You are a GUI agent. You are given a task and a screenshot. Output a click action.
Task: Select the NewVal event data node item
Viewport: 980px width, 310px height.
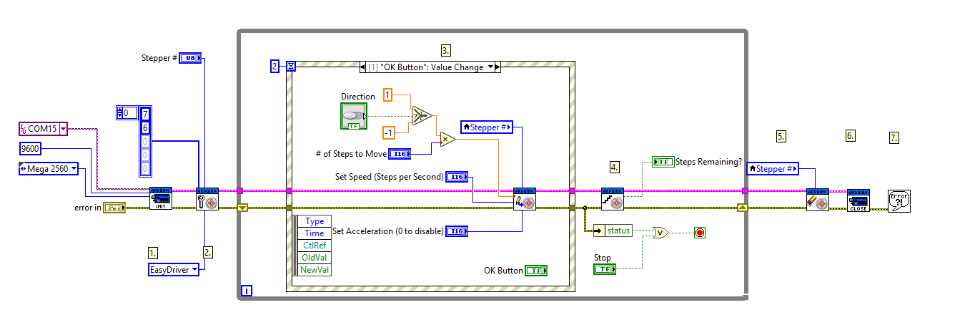coord(315,269)
